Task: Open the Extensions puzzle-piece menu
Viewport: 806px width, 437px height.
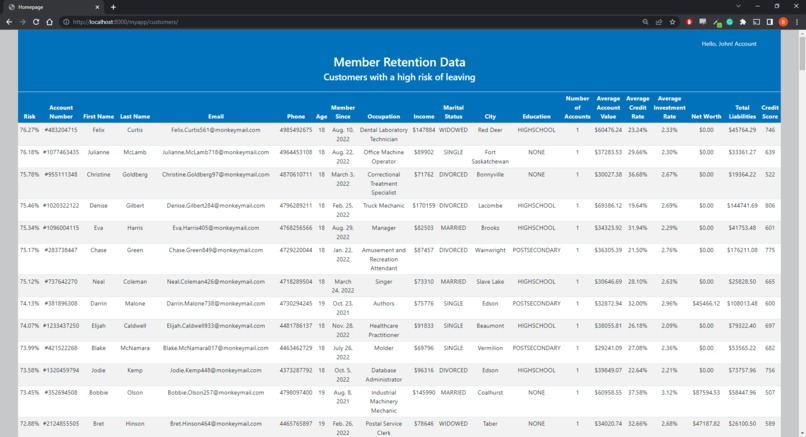Action: [x=743, y=22]
